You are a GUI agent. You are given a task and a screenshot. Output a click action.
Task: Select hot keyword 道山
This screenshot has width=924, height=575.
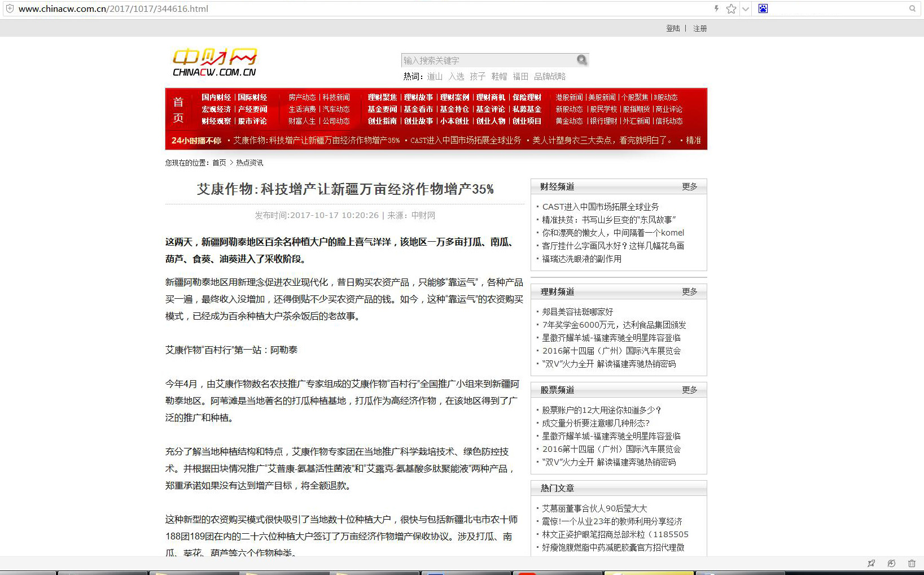435,76
